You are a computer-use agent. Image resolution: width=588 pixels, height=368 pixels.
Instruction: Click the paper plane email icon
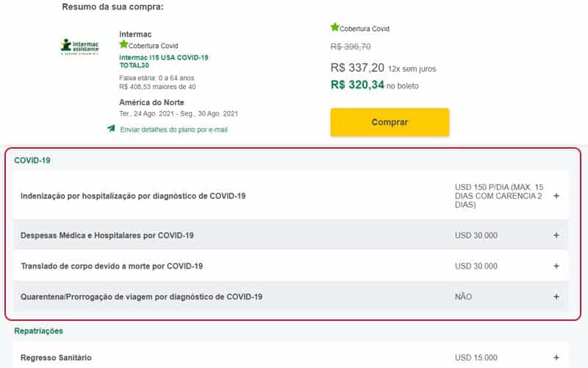(x=111, y=129)
